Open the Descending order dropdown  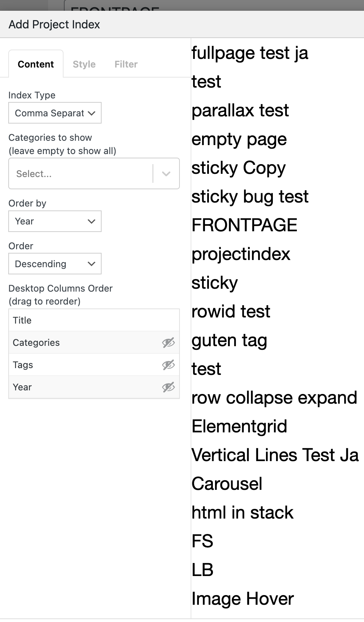coord(55,264)
